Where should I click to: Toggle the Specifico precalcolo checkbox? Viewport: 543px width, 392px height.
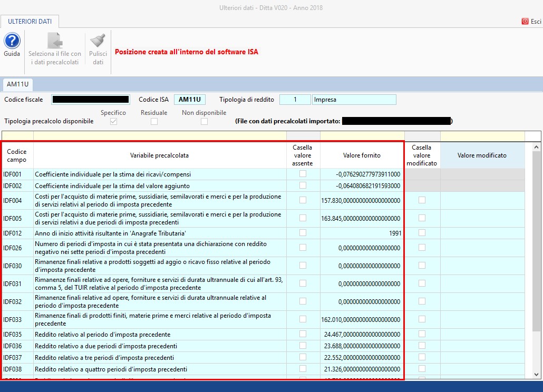pyautogui.click(x=113, y=121)
